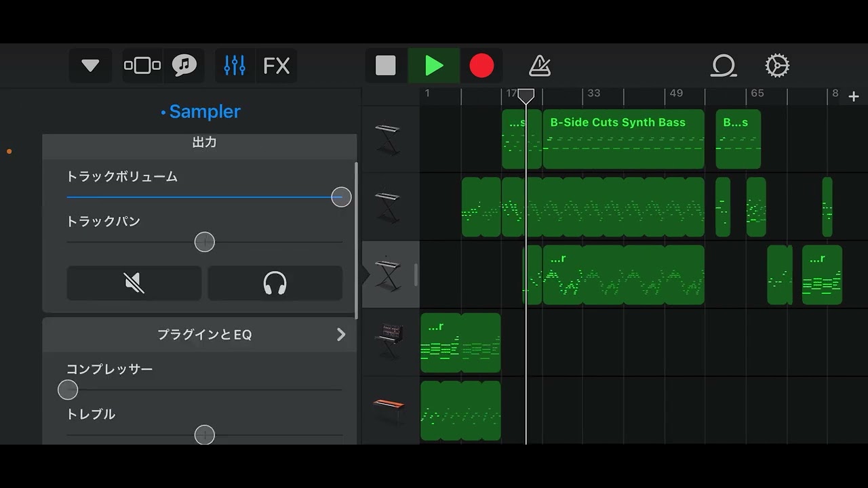Select the modular synth track icon
The image size is (868, 488).
point(389,342)
